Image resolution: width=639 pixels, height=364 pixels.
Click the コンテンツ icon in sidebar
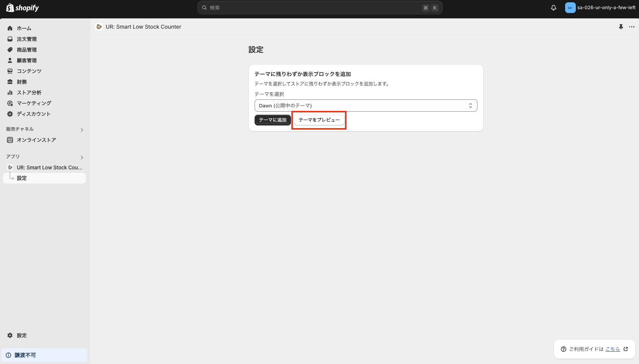click(x=10, y=71)
